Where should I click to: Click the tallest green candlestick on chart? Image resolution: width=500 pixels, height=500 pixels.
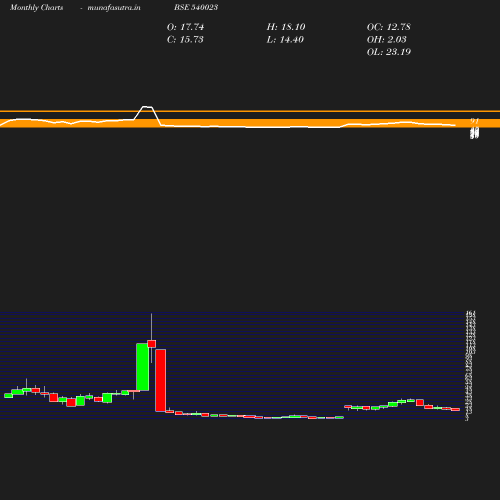pyautogui.click(x=143, y=367)
